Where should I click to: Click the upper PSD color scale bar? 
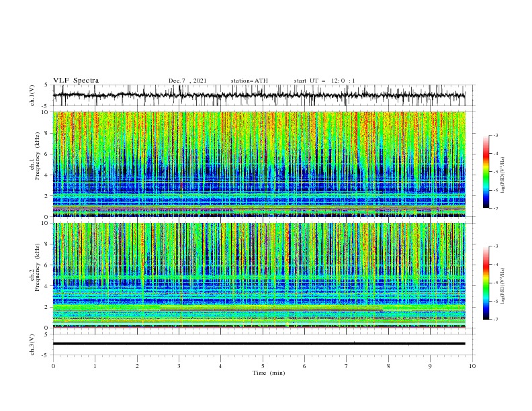pos(486,171)
